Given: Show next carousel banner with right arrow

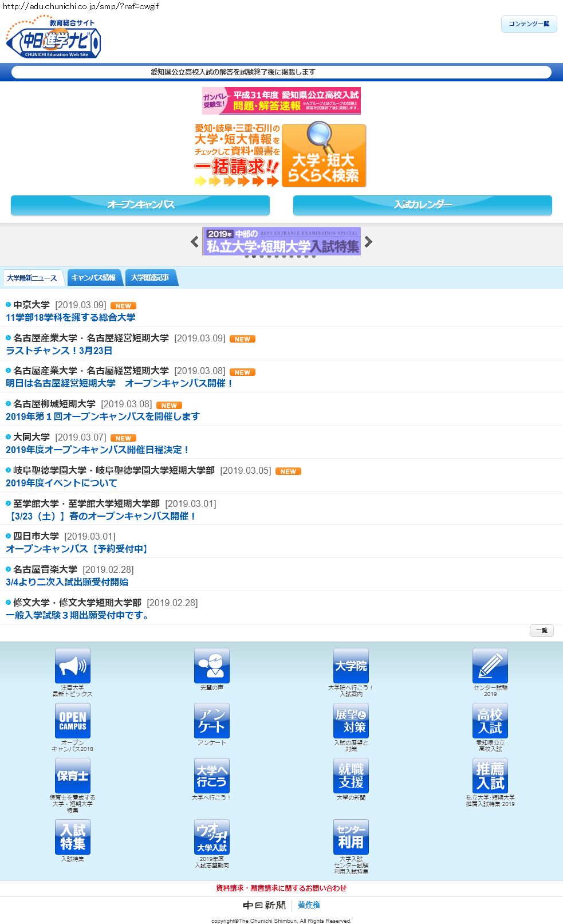Looking at the screenshot, I should pos(368,242).
